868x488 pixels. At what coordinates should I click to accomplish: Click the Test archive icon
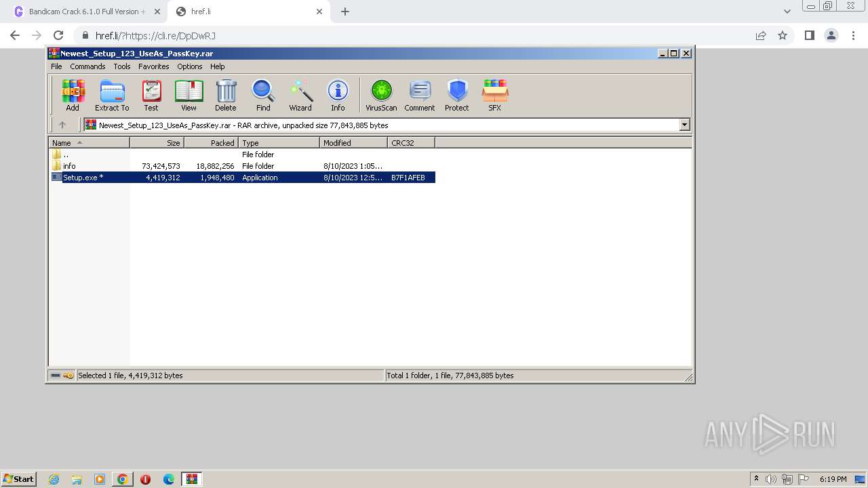(151, 95)
